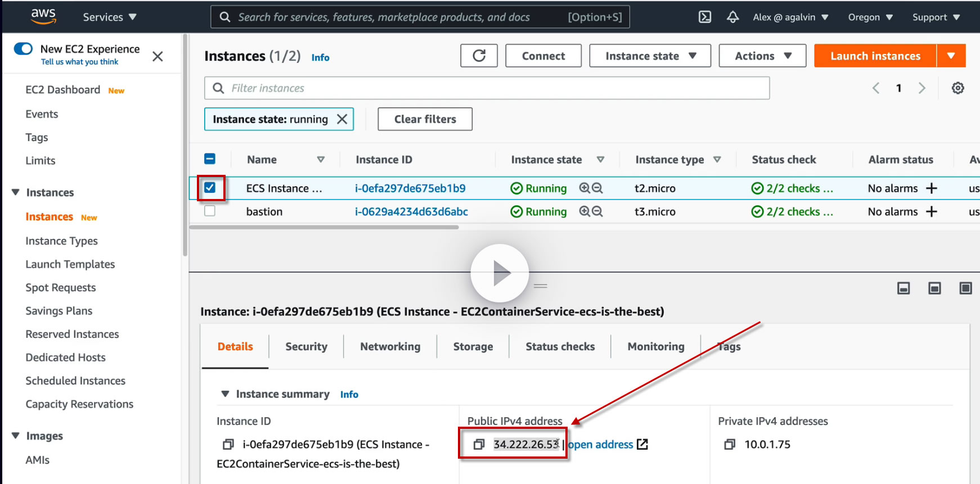
Task: Minimize the details panel to bottom
Action: point(903,288)
